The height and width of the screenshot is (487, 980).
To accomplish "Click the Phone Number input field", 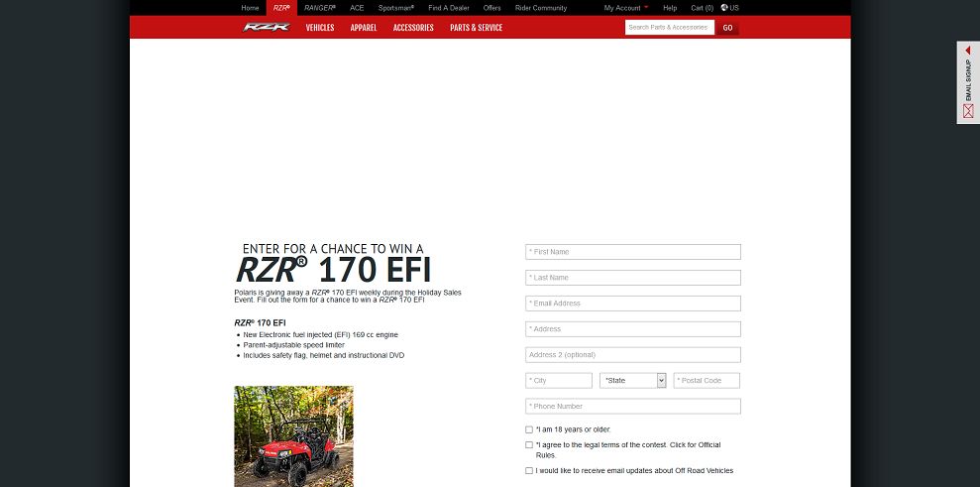I will pyautogui.click(x=633, y=406).
